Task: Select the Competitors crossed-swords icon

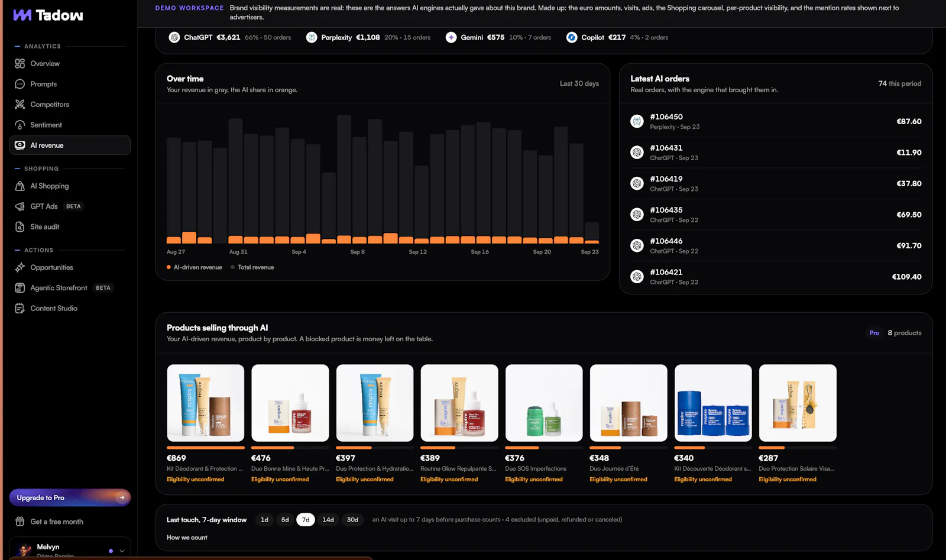Action: [x=20, y=104]
